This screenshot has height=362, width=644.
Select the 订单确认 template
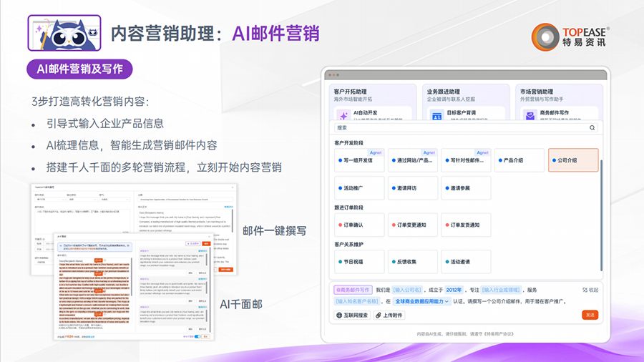click(359, 225)
